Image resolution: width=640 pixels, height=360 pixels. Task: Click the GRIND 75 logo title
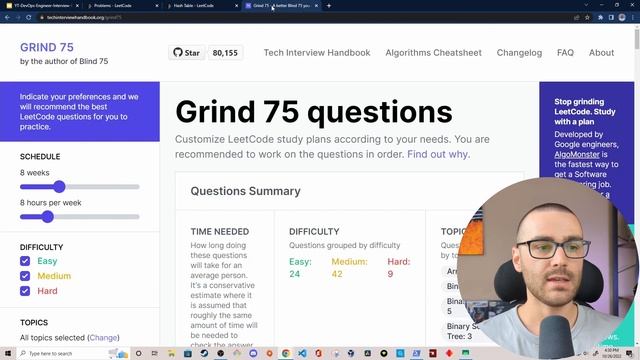[x=47, y=47]
